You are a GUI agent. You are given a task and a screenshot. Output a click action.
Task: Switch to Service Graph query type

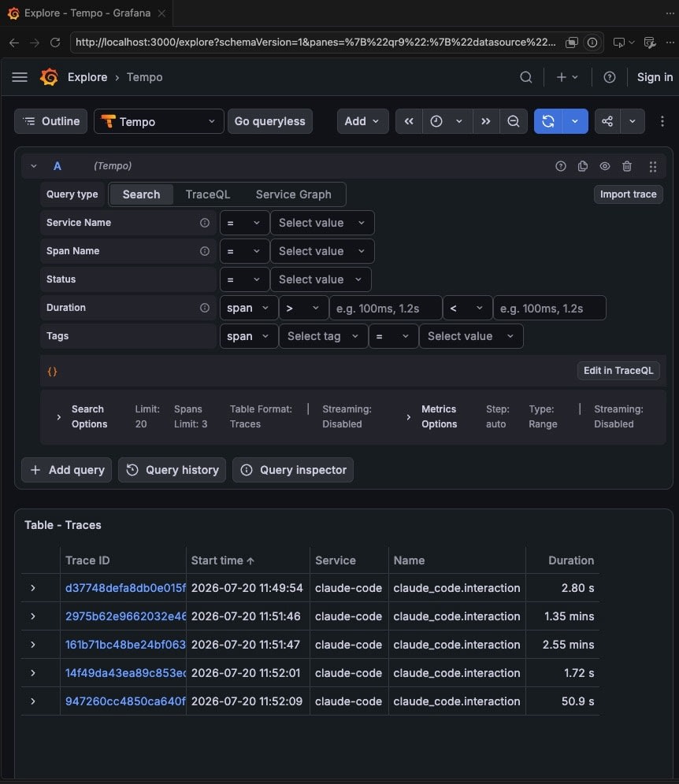tap(293, 194)
